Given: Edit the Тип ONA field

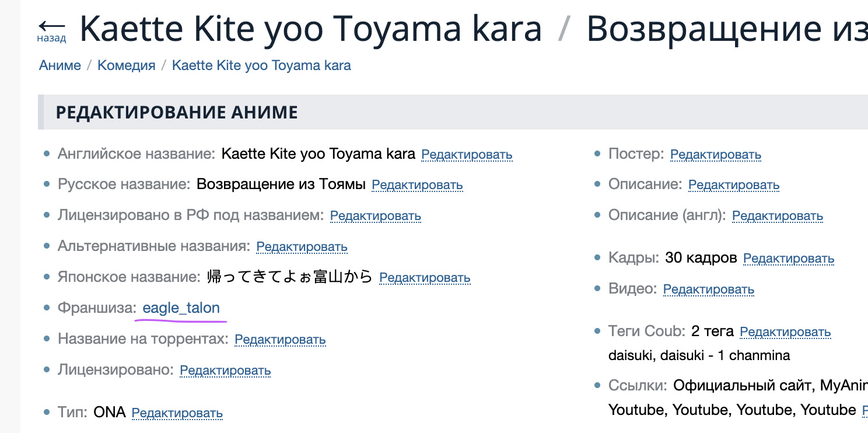Looking at the screenshot, I should tap(177, 413).
